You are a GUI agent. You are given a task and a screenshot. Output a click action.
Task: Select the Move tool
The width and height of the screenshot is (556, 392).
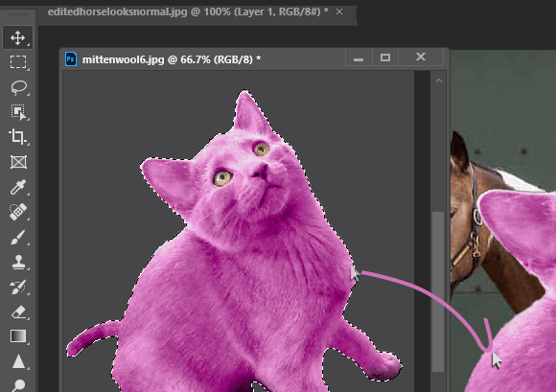pyautogui.click(x=17, y=37)
